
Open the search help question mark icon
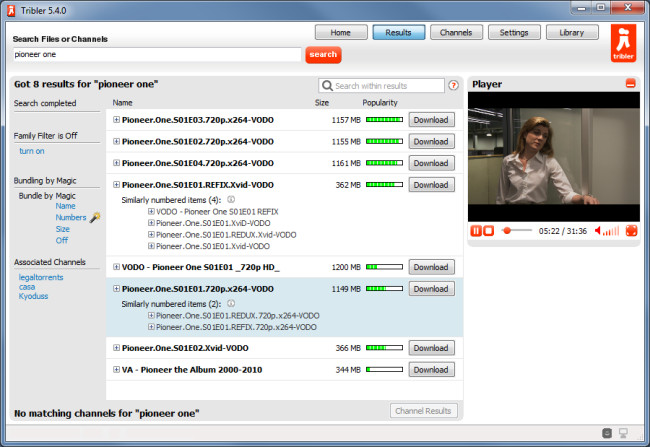(454, 85)
